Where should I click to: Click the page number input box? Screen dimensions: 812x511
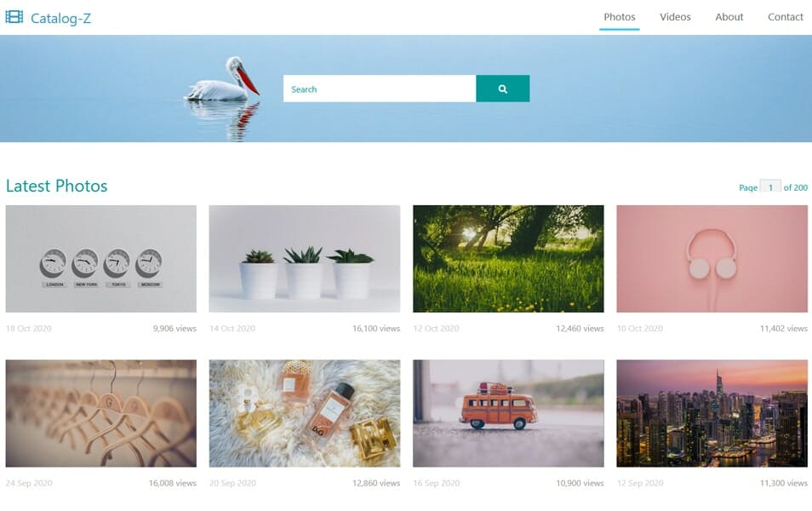770,187
